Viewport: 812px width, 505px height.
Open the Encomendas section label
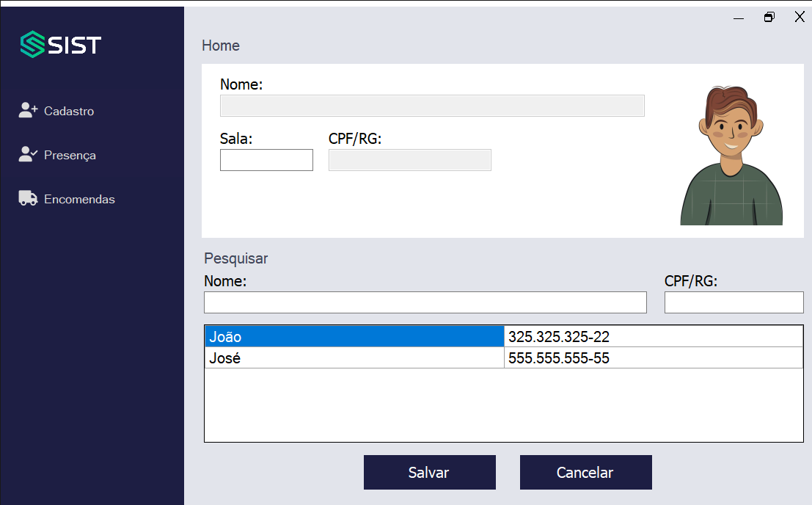click(79, 200)
